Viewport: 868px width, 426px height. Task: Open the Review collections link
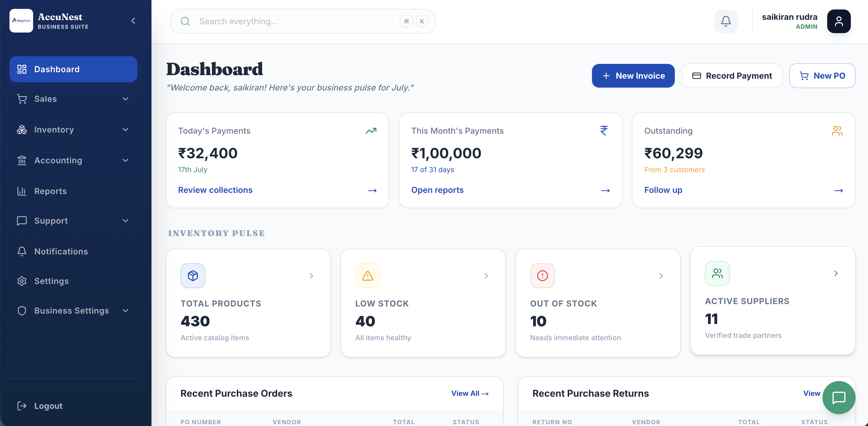point(215,190)
